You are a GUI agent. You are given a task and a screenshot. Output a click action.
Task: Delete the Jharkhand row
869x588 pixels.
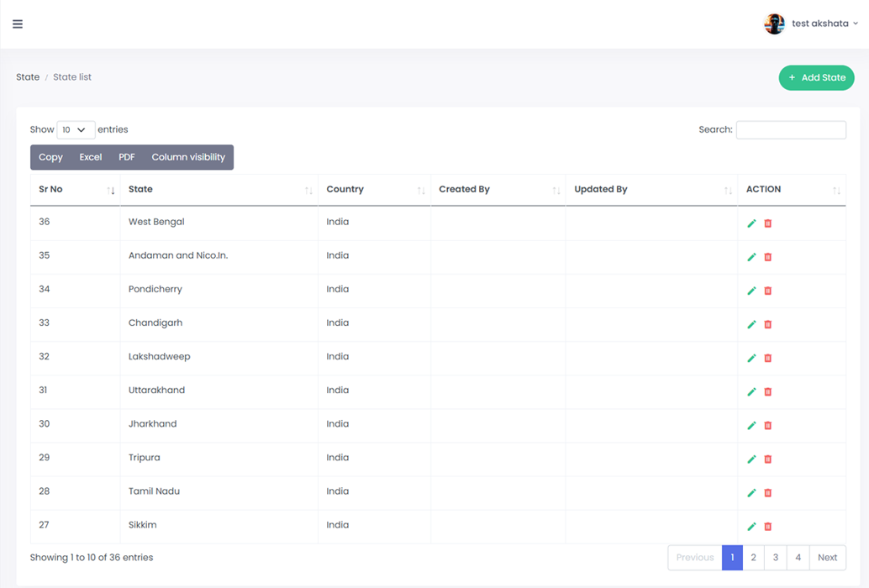tap(767, 426)
